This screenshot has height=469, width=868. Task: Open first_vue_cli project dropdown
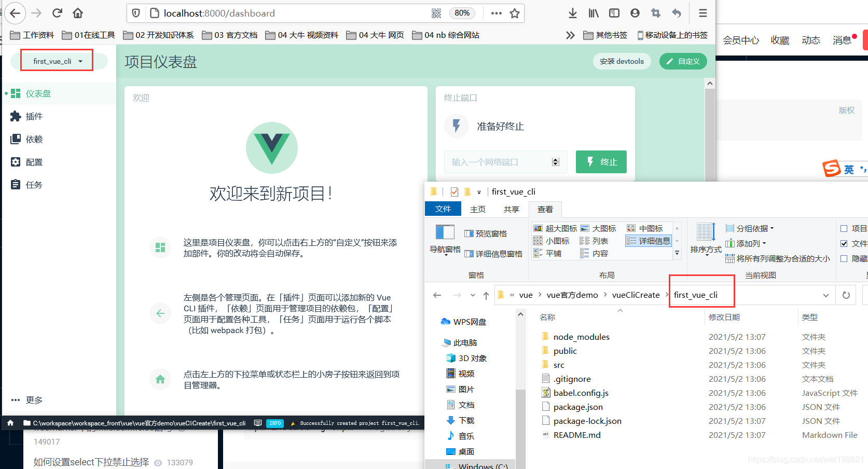58,61
